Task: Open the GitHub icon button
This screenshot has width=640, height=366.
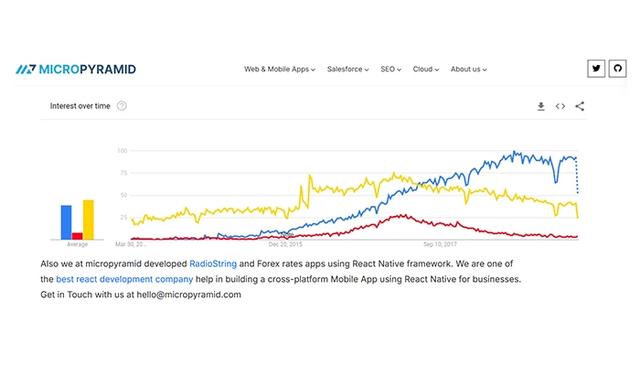Action: [x=618, y=69]
